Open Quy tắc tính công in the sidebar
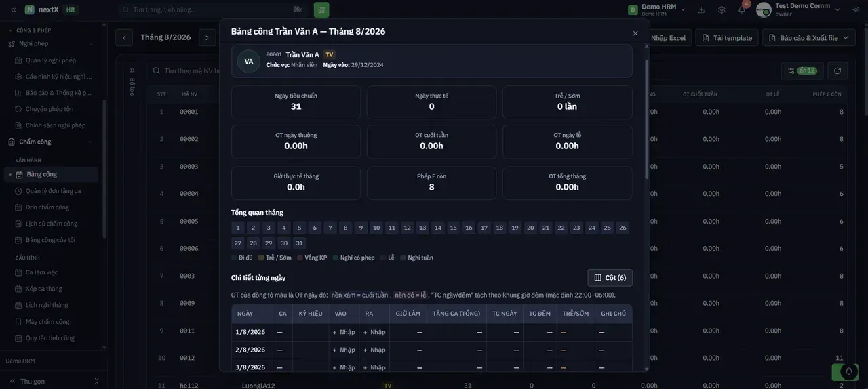The width and height of the screenshot is (868, 389). 50,338
